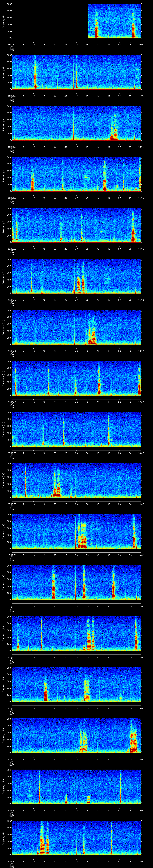Click the 23:15:00 time label
The height and width of the screenshot is (868, 153).
point(12,351)
